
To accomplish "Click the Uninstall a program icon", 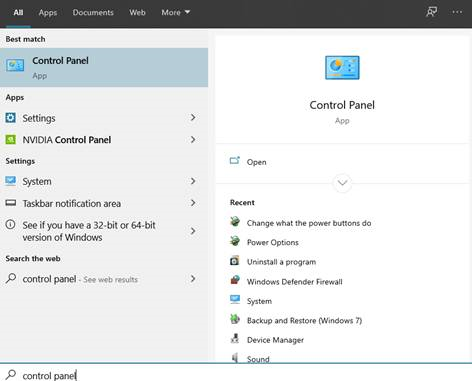I will (x=235, y=261).
